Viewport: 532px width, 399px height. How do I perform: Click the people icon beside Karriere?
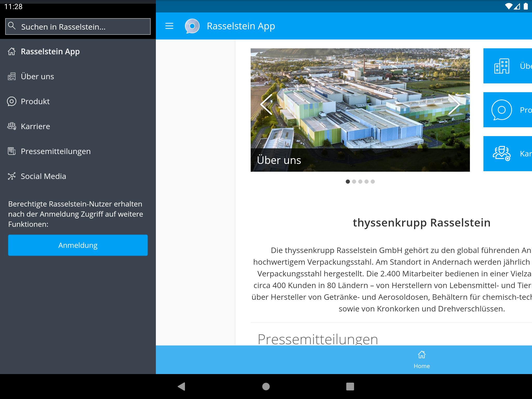12,126
